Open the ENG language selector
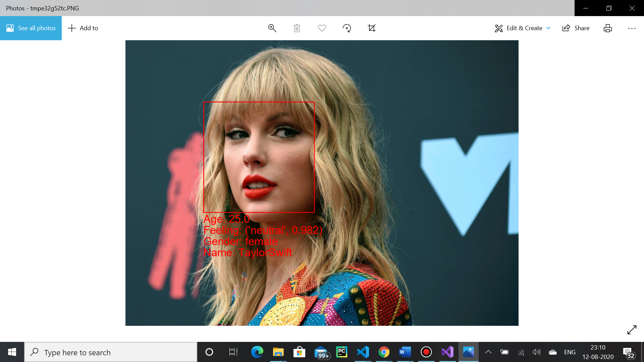Image resolution: width=644 pixels, height=362 pixels. click(570, 352)
